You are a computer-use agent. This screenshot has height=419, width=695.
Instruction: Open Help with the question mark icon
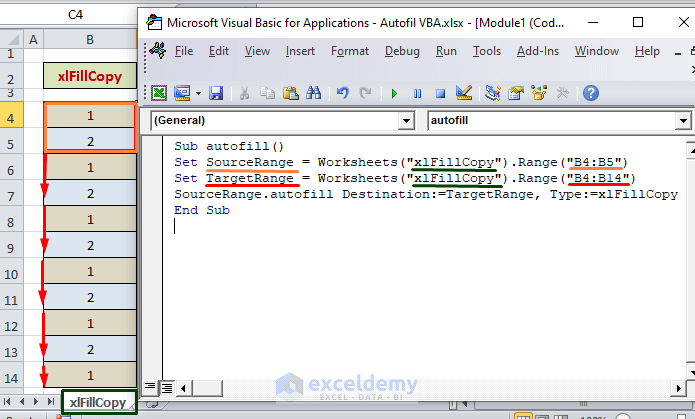(x=590, y=93)
